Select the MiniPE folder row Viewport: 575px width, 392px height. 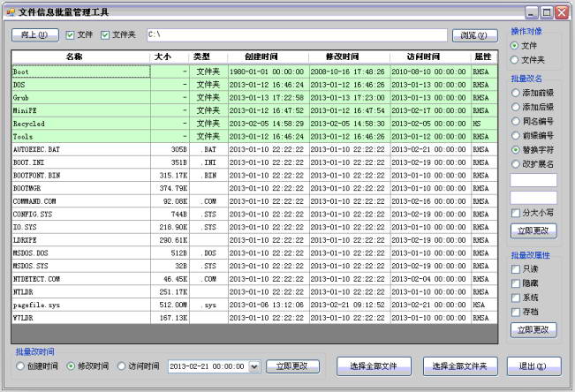254,110
